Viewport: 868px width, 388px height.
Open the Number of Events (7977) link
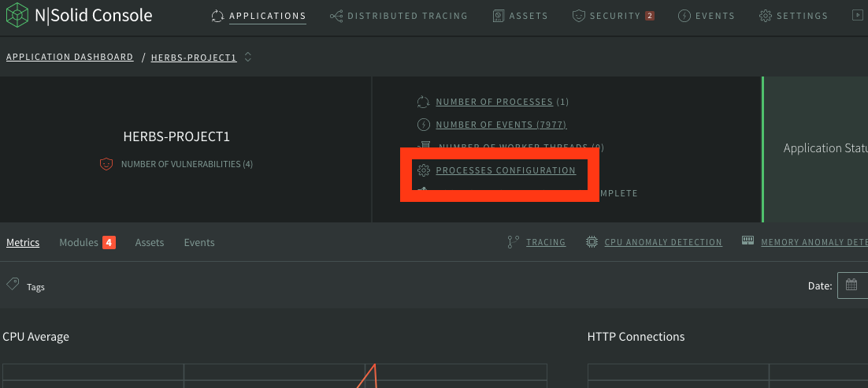pos(500,125)
